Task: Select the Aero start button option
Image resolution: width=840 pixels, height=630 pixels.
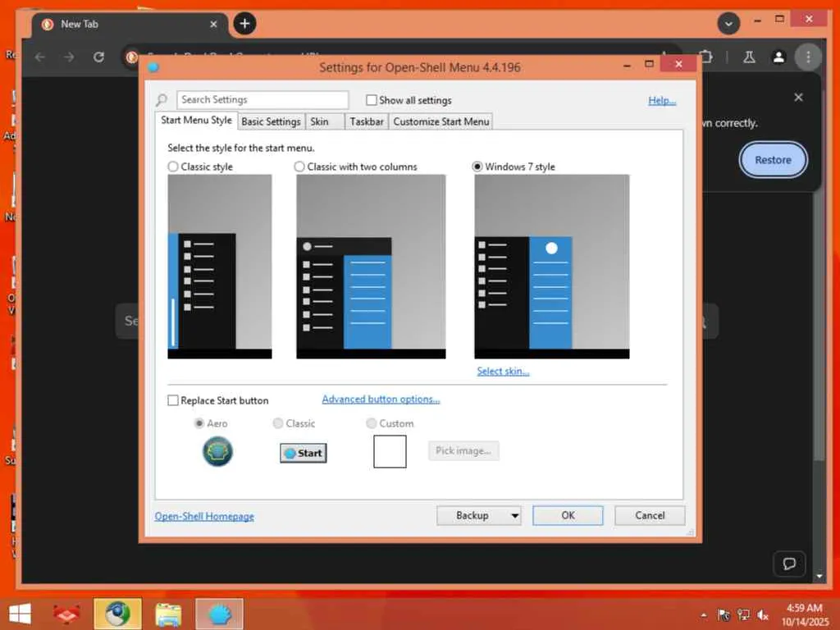Action: click(x=199, y=423)
